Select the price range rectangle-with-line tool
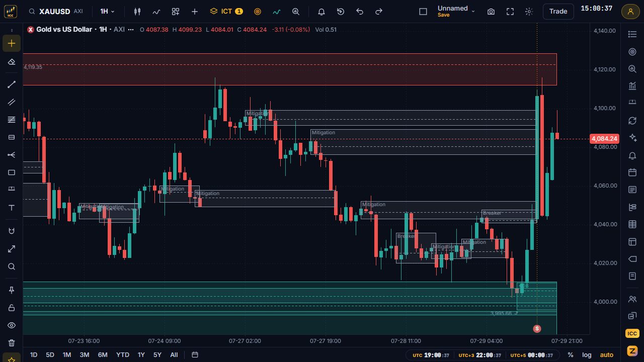 point(12,137)
